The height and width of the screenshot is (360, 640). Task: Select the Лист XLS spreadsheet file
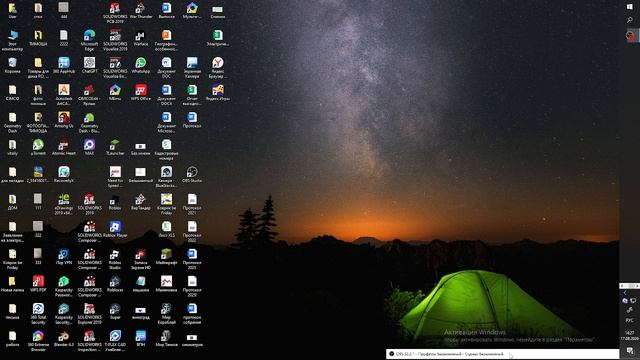tap(167, 229)
